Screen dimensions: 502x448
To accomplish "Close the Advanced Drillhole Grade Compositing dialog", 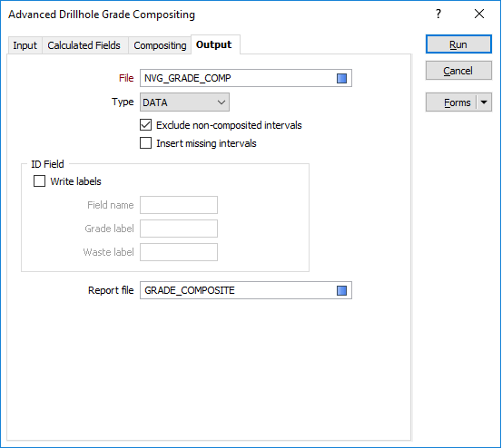I will pos(479,14).
